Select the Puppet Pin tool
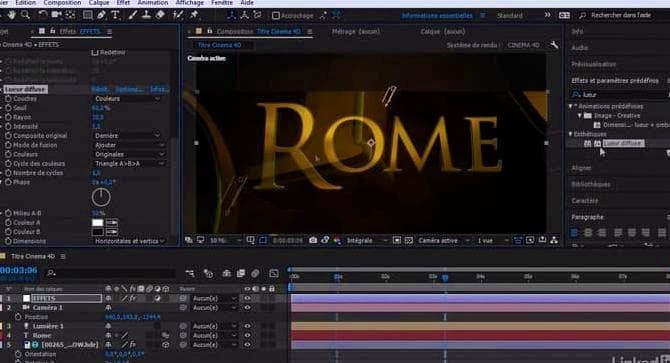The height and width of the screenshot is (363, 670). (194, 15)
